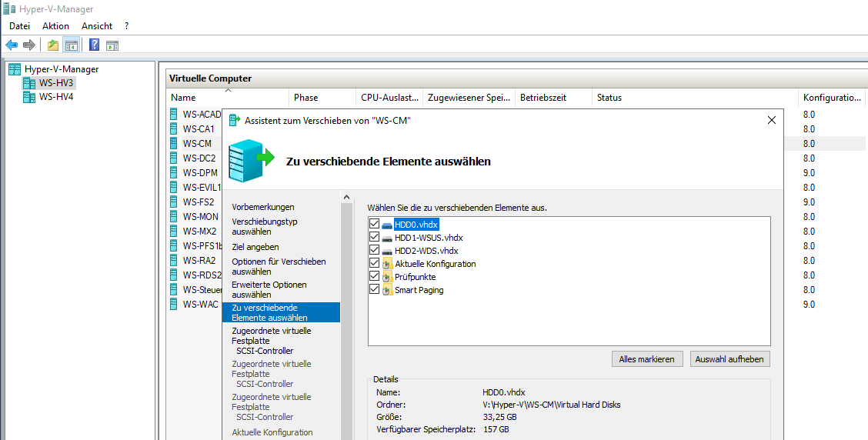Toggle the console tree pane toolbar icon

click(x=72, y=45)
